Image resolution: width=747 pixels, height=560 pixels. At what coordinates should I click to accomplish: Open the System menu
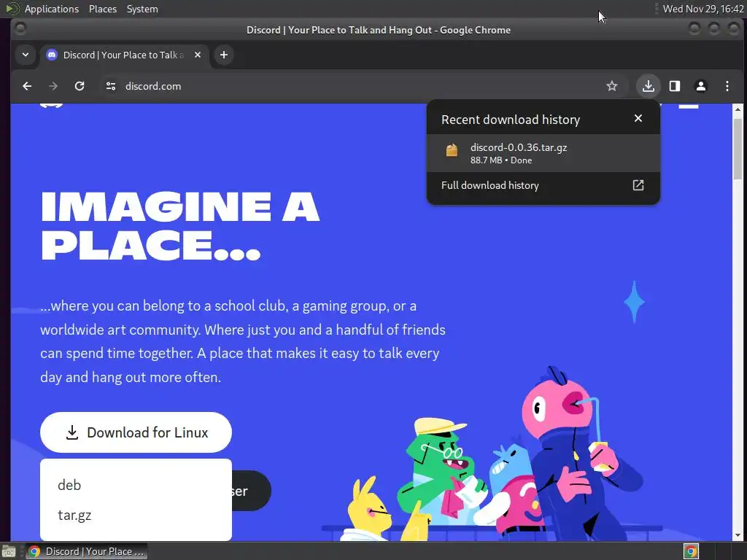pyautogui.click(x=142, y=9)
